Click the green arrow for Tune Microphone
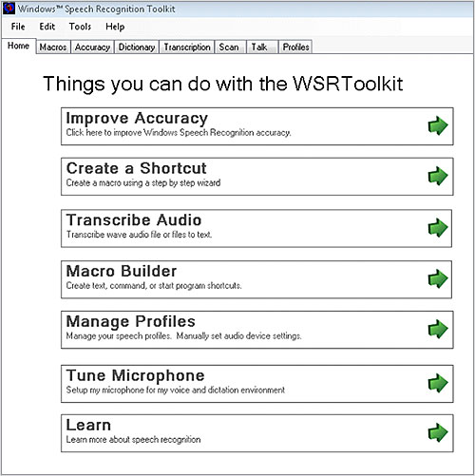The image size is (475, 476). click(438, 383)
